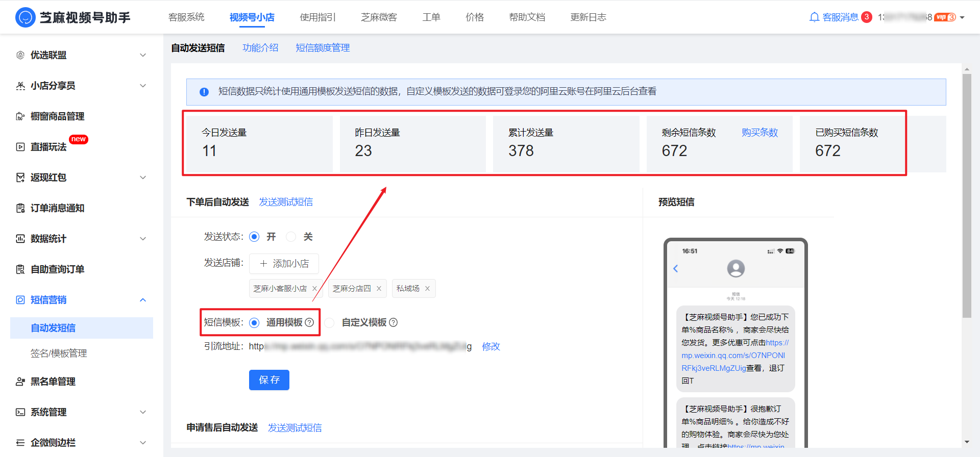The height and width of the screenshot is (457, 980).
Task: Click 发送测试短信 link beside 下单后自动发送
Action: [x=286, y=202]
